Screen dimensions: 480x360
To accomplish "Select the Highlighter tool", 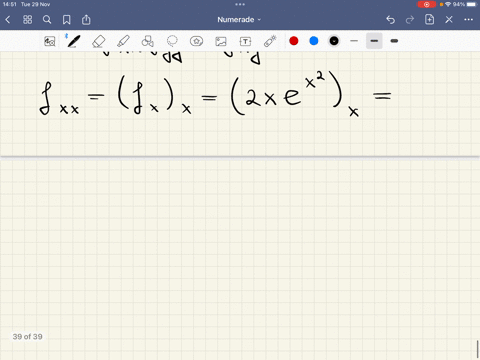I will click(123, 41).
